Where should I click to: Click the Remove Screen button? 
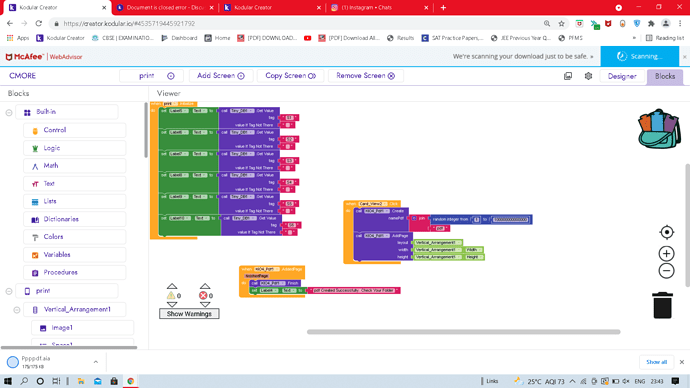click(x=366, y=76)
